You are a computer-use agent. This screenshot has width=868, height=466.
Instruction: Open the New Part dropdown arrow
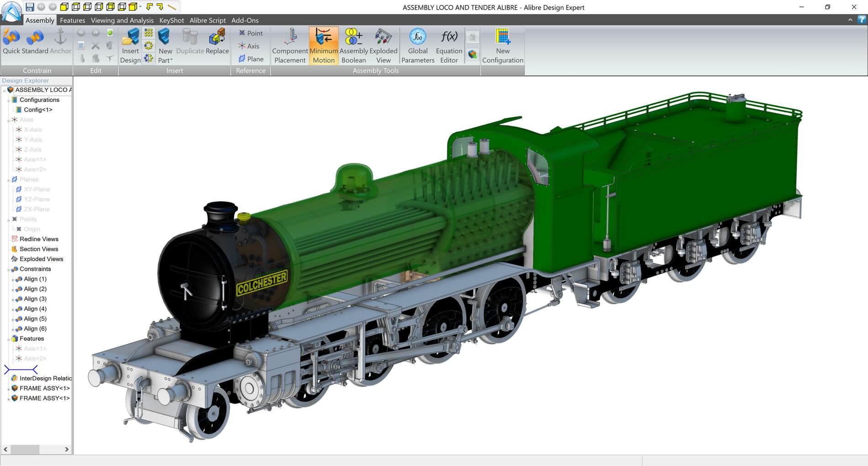(171, 60)
